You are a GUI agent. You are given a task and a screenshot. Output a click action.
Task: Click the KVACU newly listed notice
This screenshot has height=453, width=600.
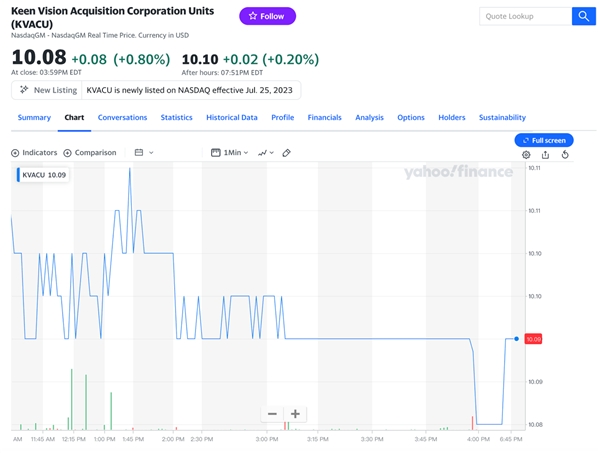click(x=189, y=90)
